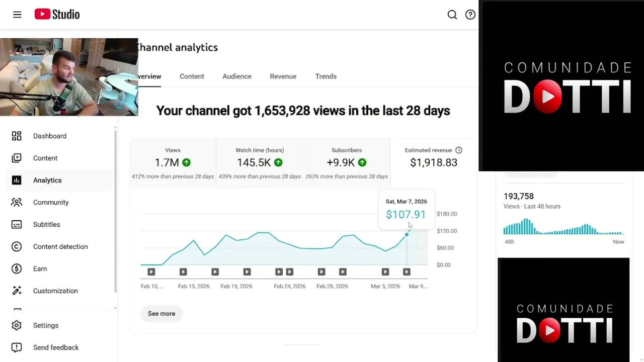Select the Views metric card
This screenshot has width=644, height=362.
click(x=173, y=163)
